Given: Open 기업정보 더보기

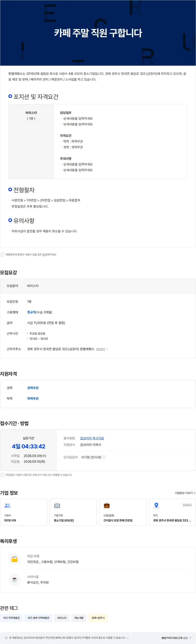Looking at the screenshot, I should click(x=185, y=493).
